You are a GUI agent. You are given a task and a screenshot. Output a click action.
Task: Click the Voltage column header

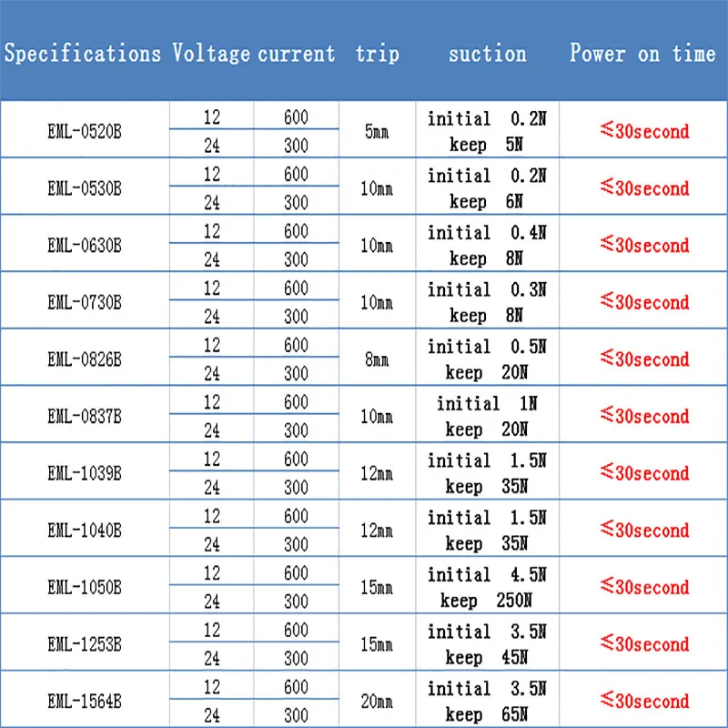pos(211,54)
